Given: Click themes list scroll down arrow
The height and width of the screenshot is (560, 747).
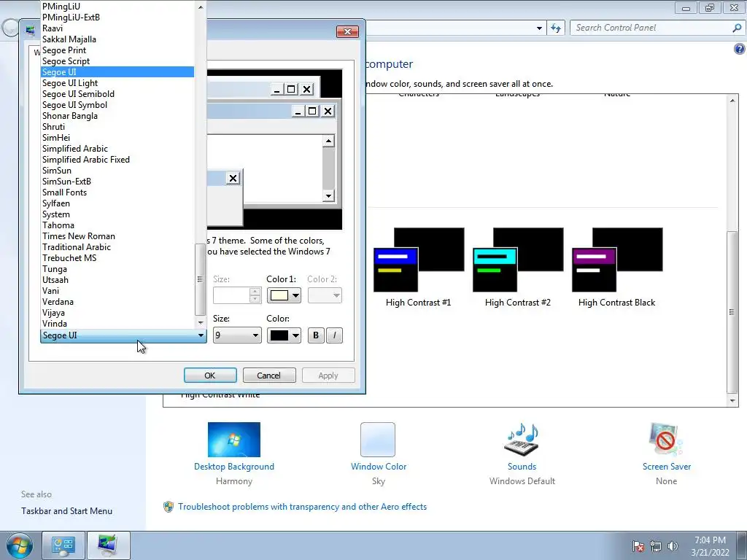Looking at the screenshot, I should coord(732,401).
